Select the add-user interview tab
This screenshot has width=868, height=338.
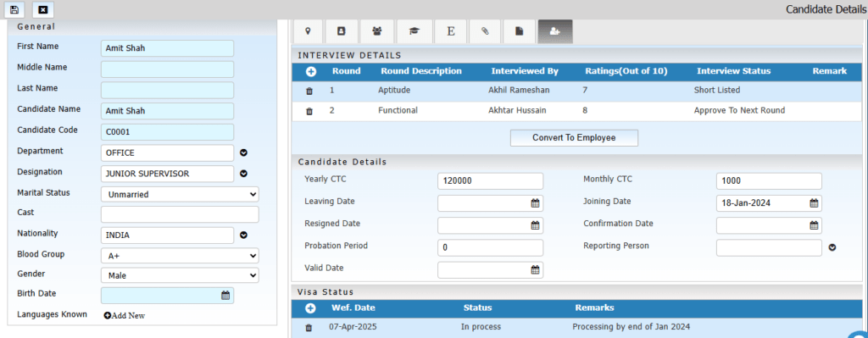554,31
